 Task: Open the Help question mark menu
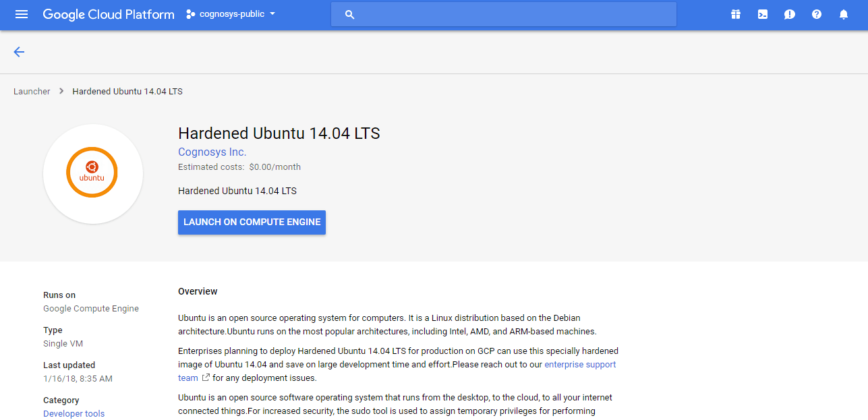tap(816, 14)
